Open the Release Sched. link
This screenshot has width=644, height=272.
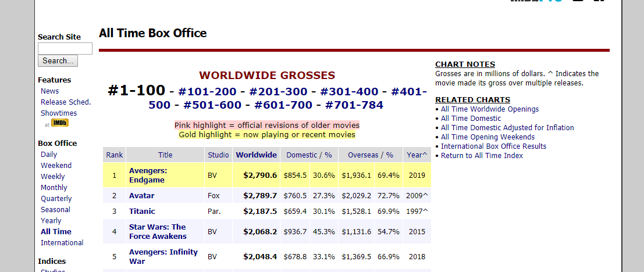66,102
